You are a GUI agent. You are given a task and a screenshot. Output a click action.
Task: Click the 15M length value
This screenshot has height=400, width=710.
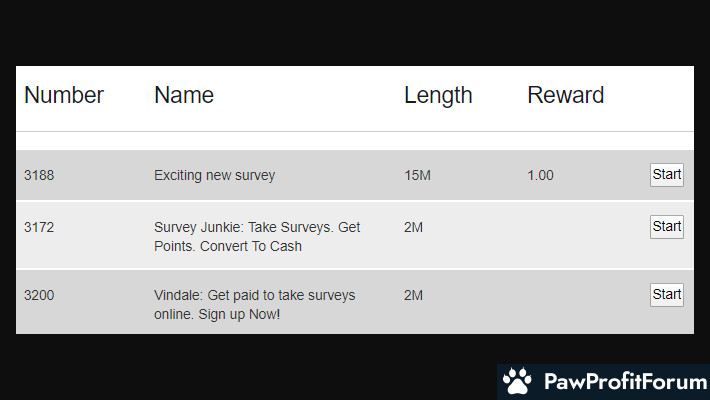pyautogui.click(x=417, y=176)
